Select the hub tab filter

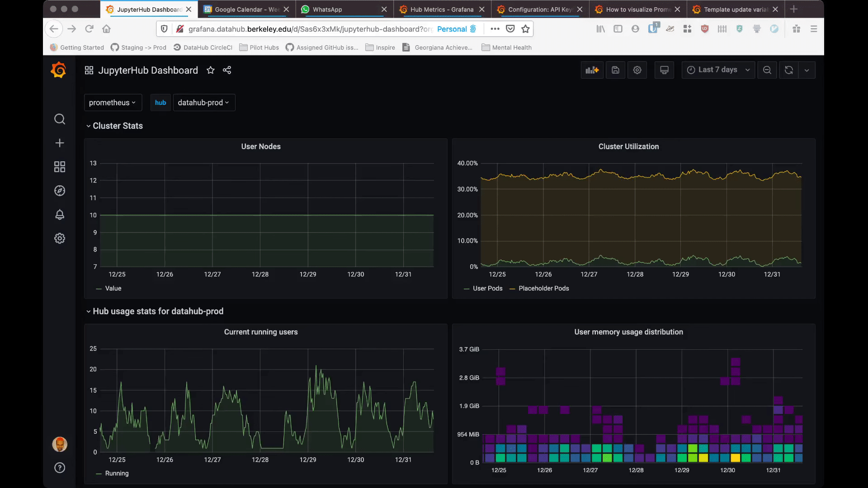click(x=160, y=102)
